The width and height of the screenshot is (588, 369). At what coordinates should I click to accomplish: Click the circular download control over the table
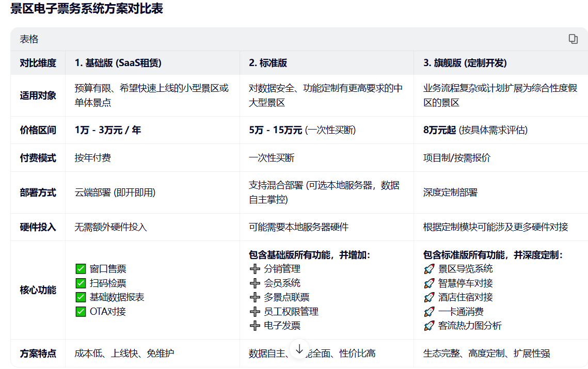[299, 348]
